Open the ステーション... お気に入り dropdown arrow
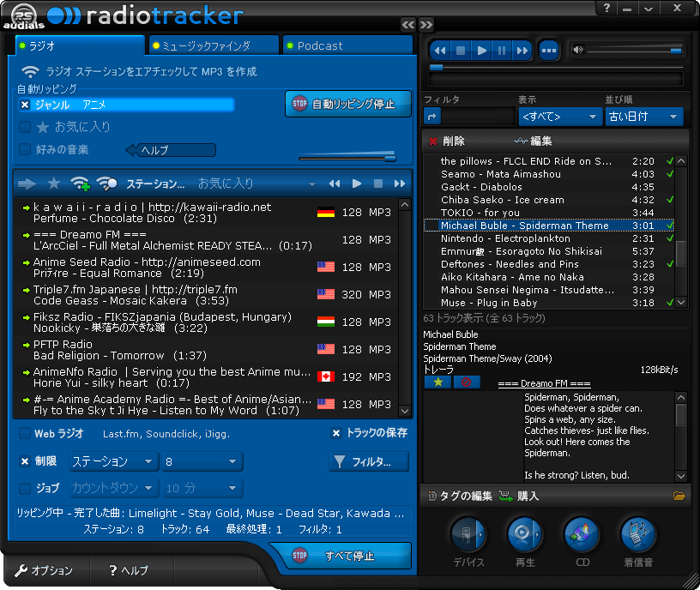 tap(312, 184)
